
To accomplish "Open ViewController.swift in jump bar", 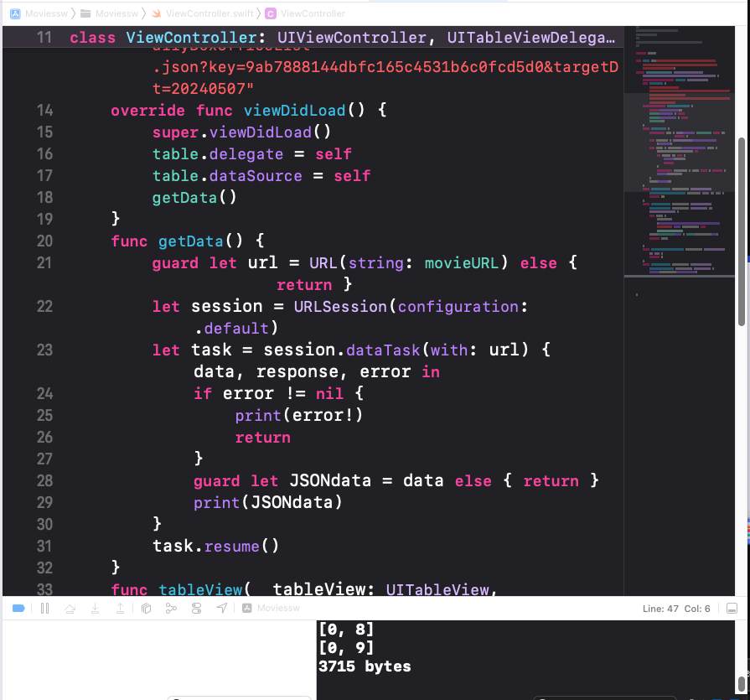I will [202, 13].
